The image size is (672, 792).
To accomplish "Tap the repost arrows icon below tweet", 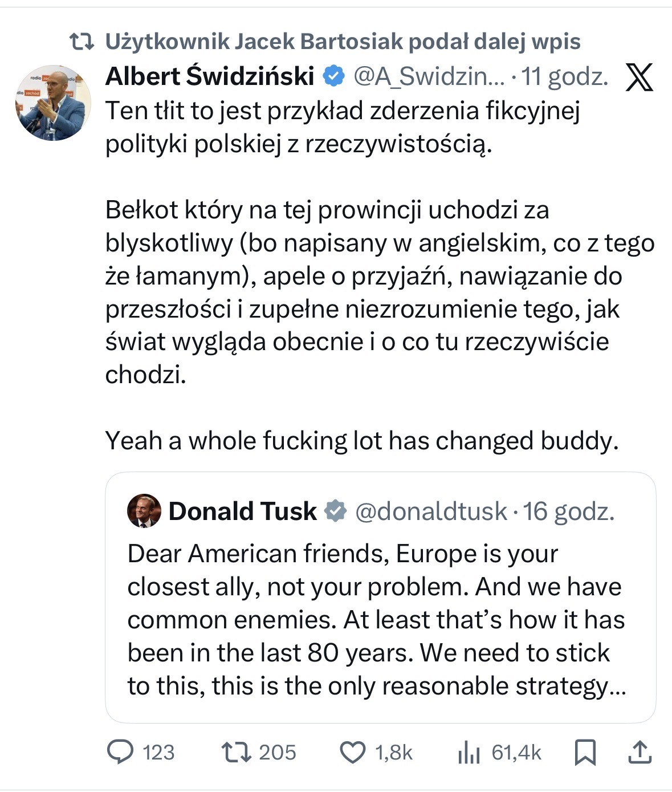I will click(236, 752).
